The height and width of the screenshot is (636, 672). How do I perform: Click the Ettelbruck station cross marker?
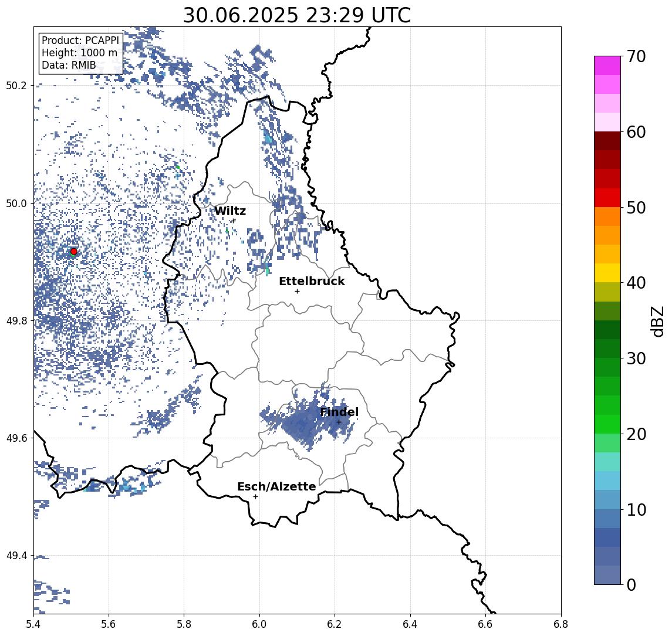297,292
